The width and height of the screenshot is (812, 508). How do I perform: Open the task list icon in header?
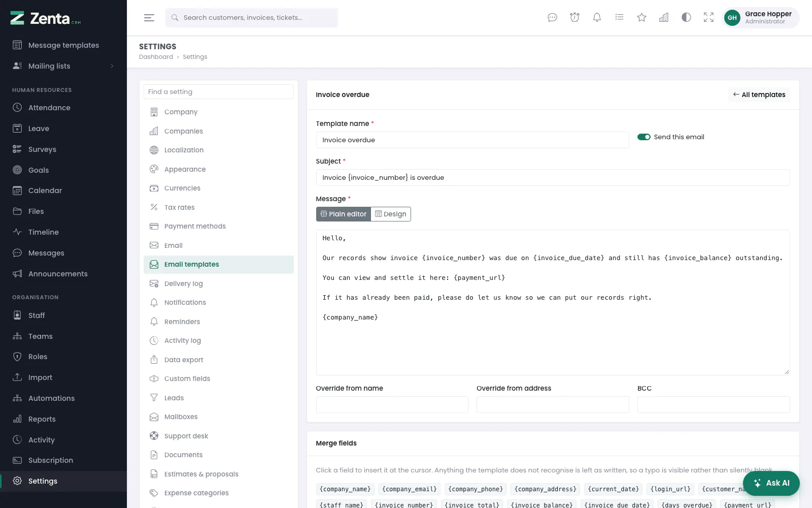(619, 18)
